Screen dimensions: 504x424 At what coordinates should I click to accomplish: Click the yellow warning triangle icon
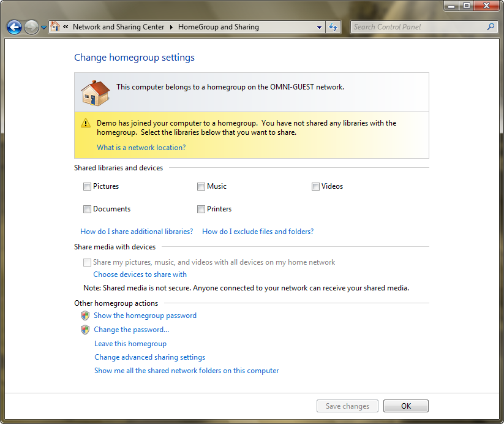(86, 123)
